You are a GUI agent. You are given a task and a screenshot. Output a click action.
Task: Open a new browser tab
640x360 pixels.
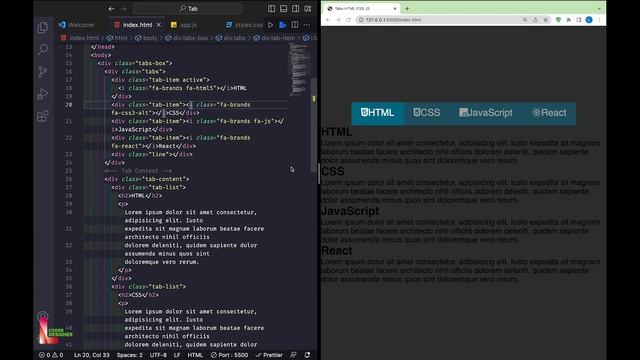click(x=407, y=9)
